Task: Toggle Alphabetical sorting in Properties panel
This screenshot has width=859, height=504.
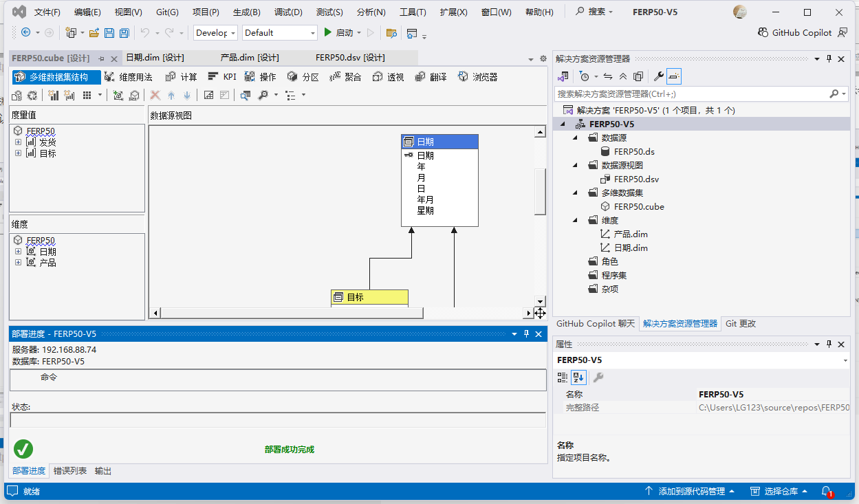Action: pyautogui.click(x=578, y=377)
